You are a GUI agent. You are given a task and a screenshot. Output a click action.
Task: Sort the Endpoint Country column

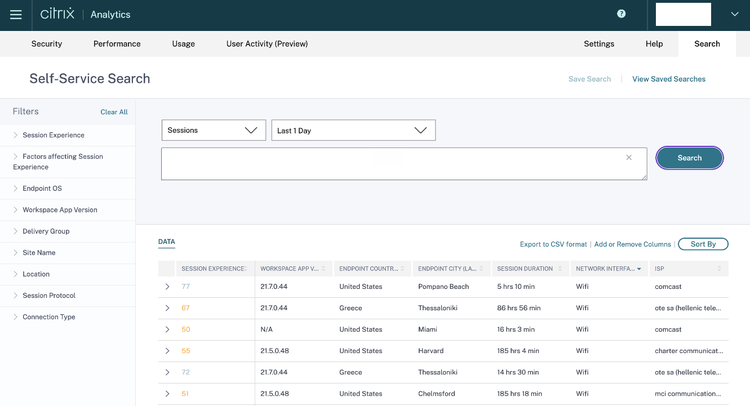pyautogui.click(x=402, y=269)
